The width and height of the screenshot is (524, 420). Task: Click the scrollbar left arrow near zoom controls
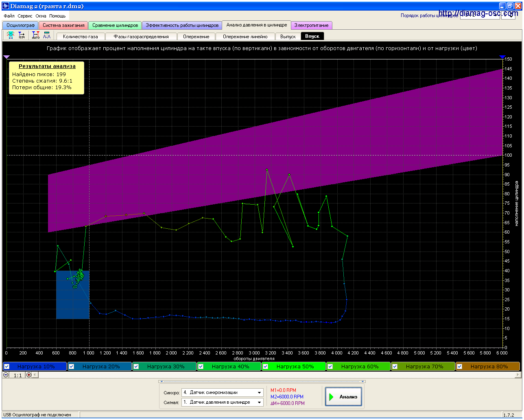[35, 375]
